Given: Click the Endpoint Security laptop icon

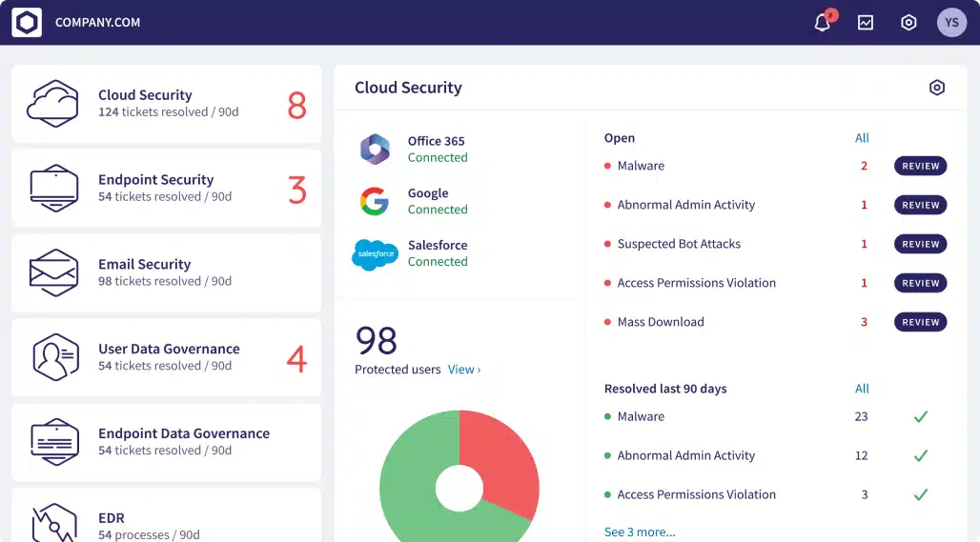Looking at the screenshot, I should (x=54, y=188).
